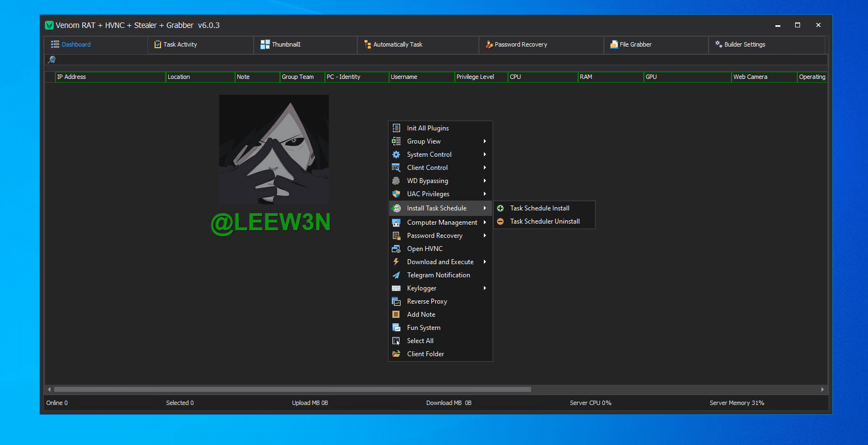Image resolution: width=868 pixels, height=445 pixels.
Task: Click the Init All Plugins list icon
Action: [396, 128]
